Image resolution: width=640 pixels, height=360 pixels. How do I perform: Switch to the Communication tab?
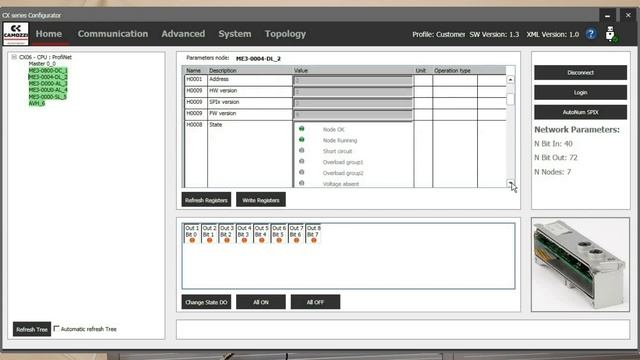point(113,34)
